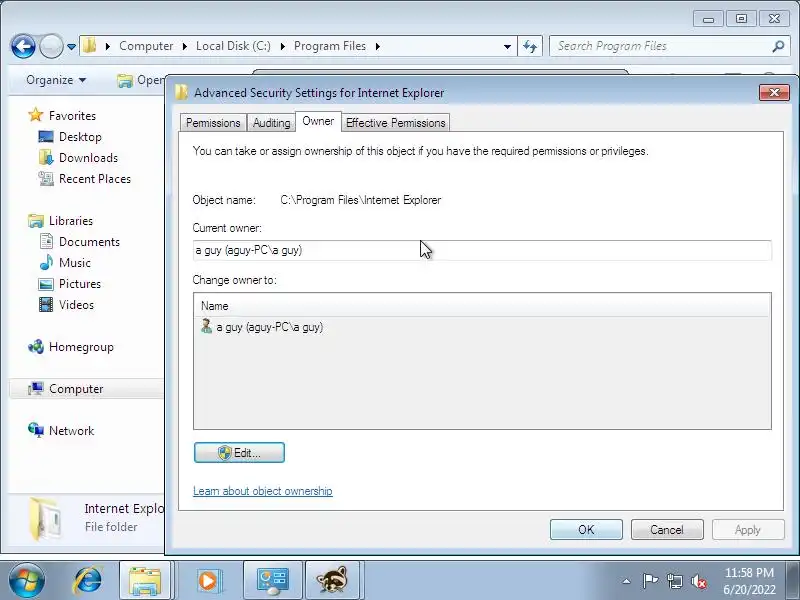Open the address bar history dropdown

[x=507, y=46]
